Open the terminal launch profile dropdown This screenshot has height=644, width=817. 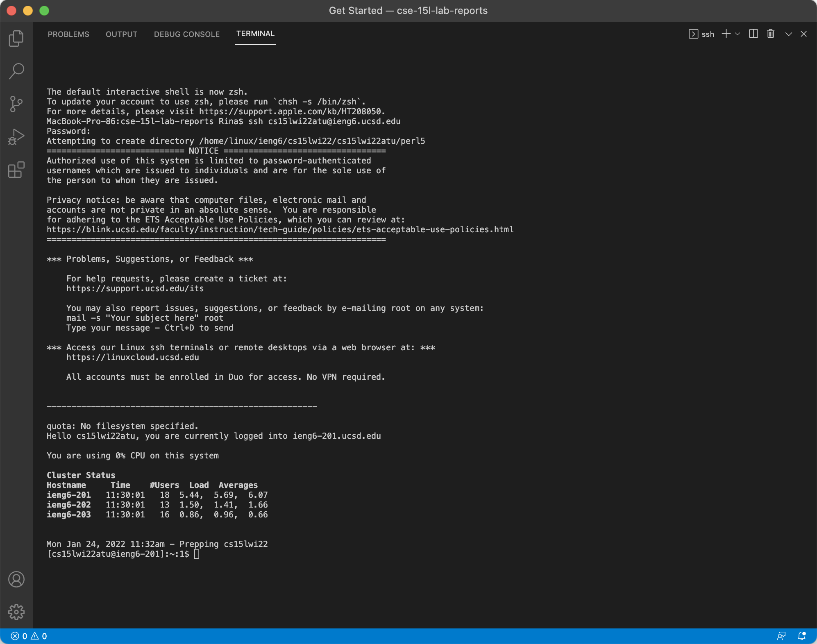coord(738,34)
